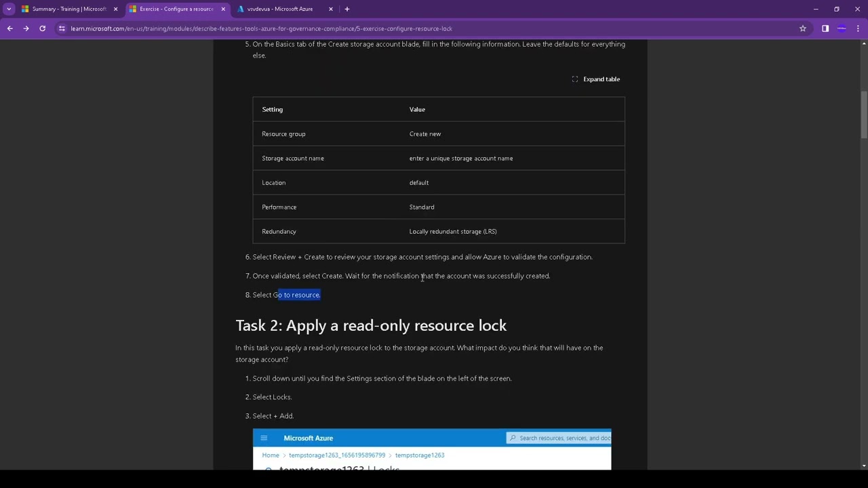This screenshot has width=868, height=488.
Task: Click the page vertical scrollbar thumb
Action: [864, 115]
